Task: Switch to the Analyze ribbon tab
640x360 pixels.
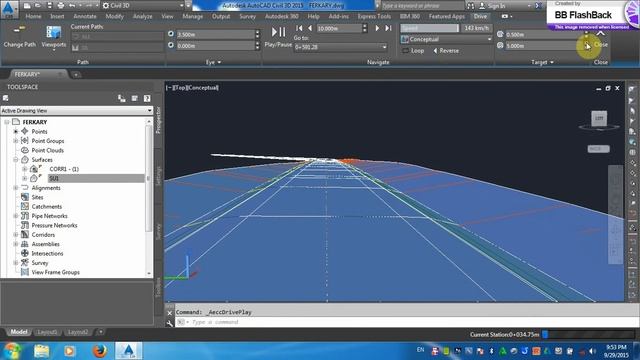Action: pos(142,16)
